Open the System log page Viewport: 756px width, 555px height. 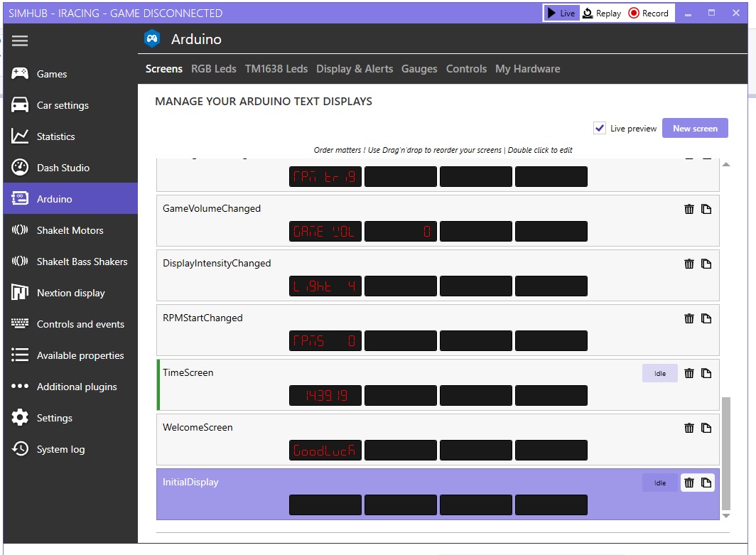coord(70,449)
